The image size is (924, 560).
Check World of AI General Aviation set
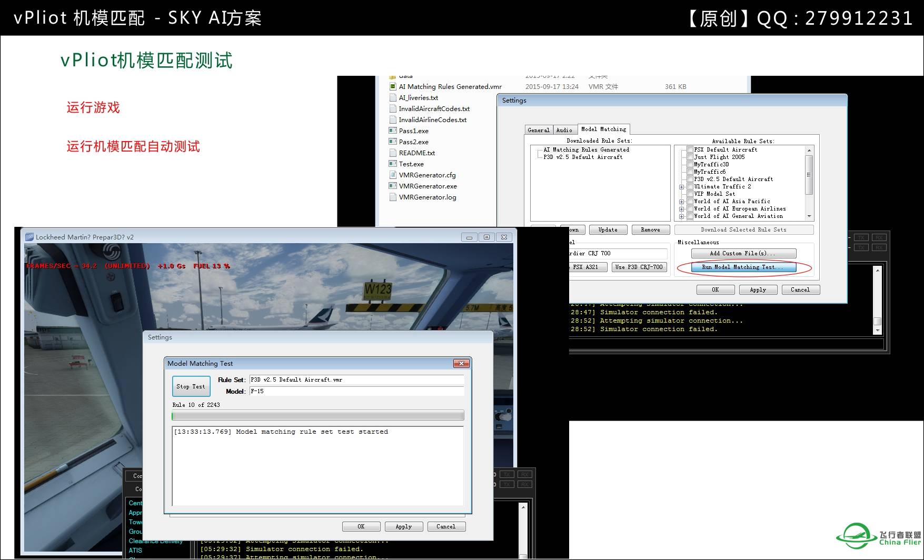[x=690, y=216]
